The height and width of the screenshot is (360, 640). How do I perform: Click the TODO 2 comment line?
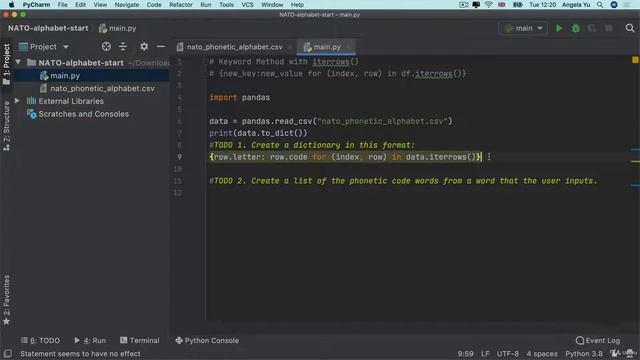click(403, 181)
